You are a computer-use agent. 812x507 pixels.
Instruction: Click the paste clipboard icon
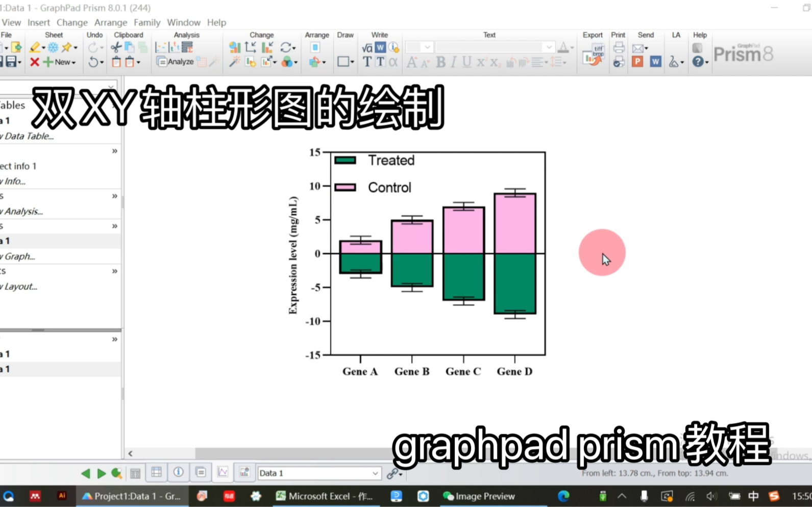[x=116, y=62]
